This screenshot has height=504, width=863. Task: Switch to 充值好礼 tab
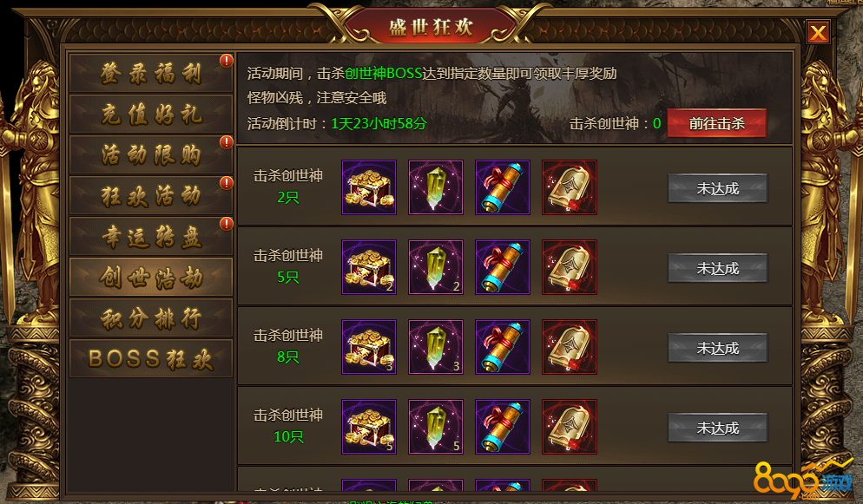[x=151, y=114]
